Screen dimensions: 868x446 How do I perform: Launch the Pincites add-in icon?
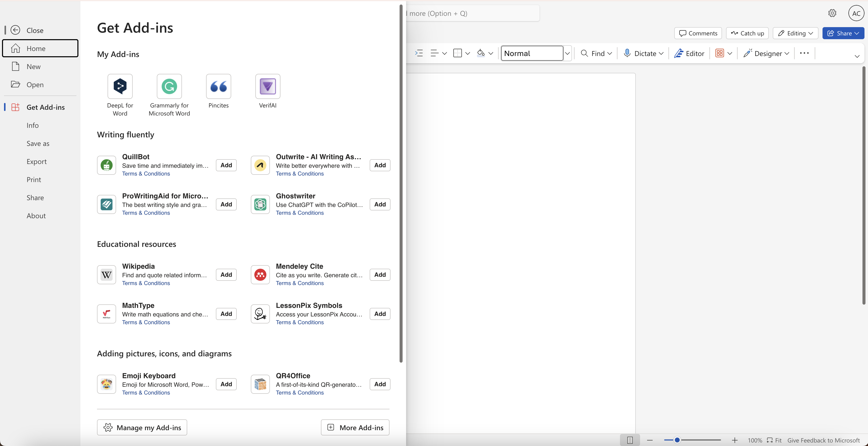(218, 86)
